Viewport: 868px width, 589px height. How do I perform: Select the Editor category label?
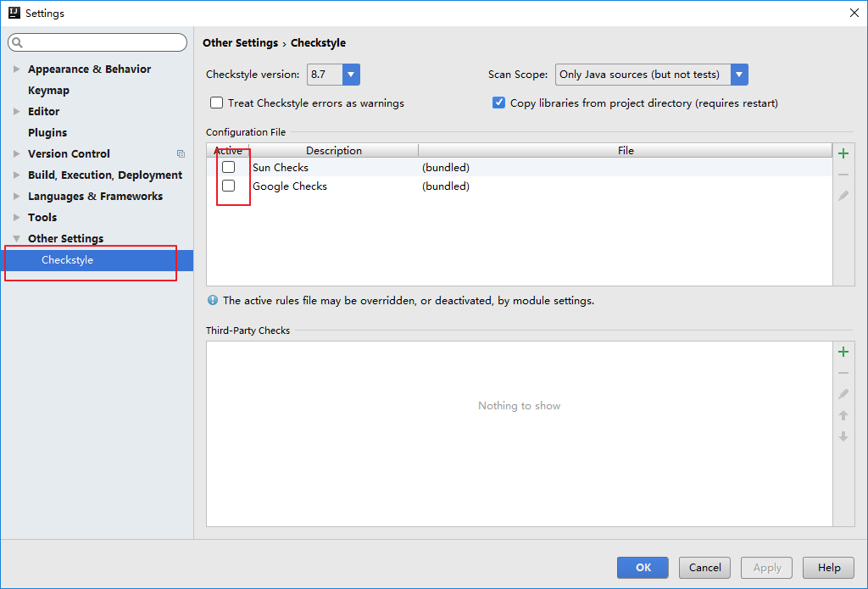(44, 111)
